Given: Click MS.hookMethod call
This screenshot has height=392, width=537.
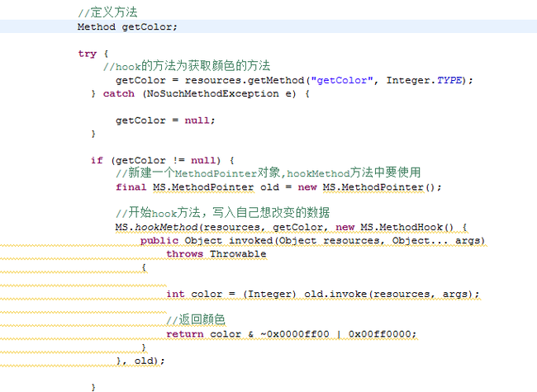Looking at the screenshot, I should pyautogui.click(x=156, y=227).
